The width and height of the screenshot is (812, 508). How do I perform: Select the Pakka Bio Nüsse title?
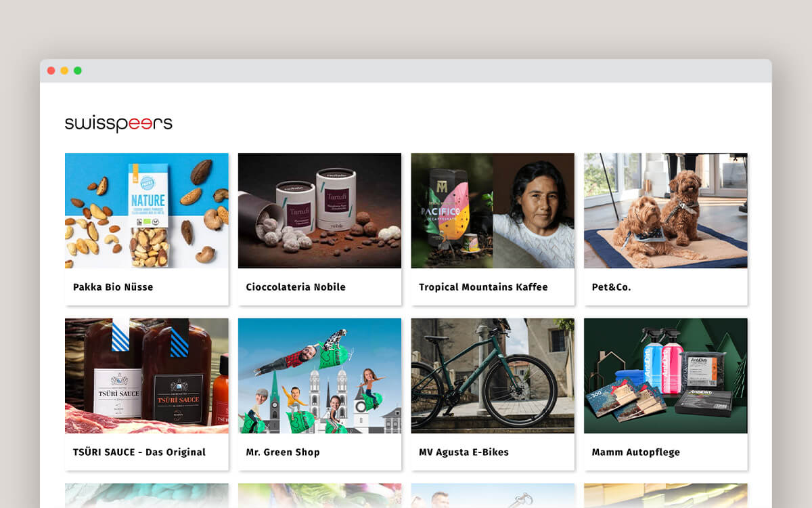point(113,287)
